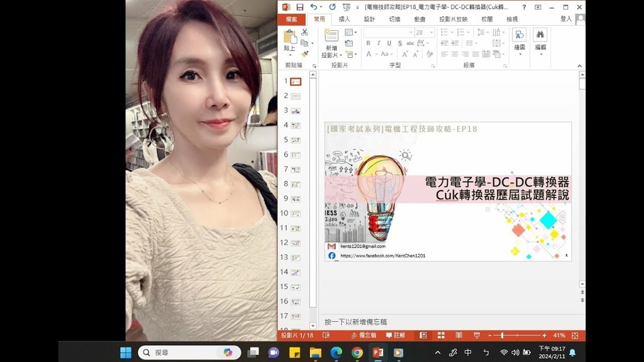Click the Copy icon in clipboard group
The image size is (644, 362).
coord(304,43)
